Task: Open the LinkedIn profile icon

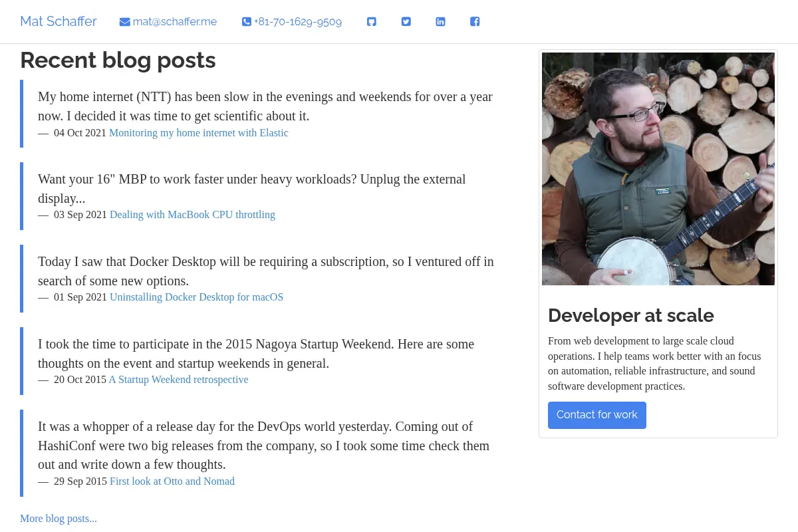Action: click(440, 21)
